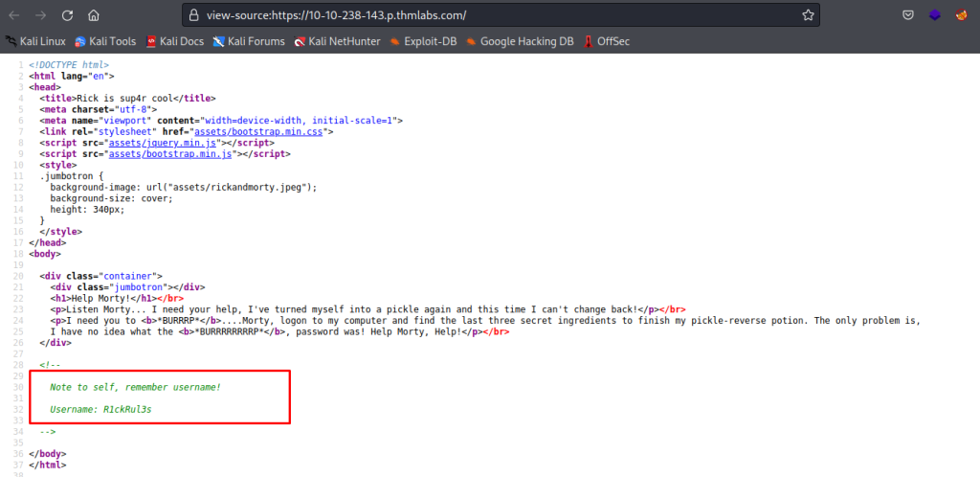This screenshot has height=477, width=980.
Task: Open the Google Hacking DB bookmark
Action: 519,42
